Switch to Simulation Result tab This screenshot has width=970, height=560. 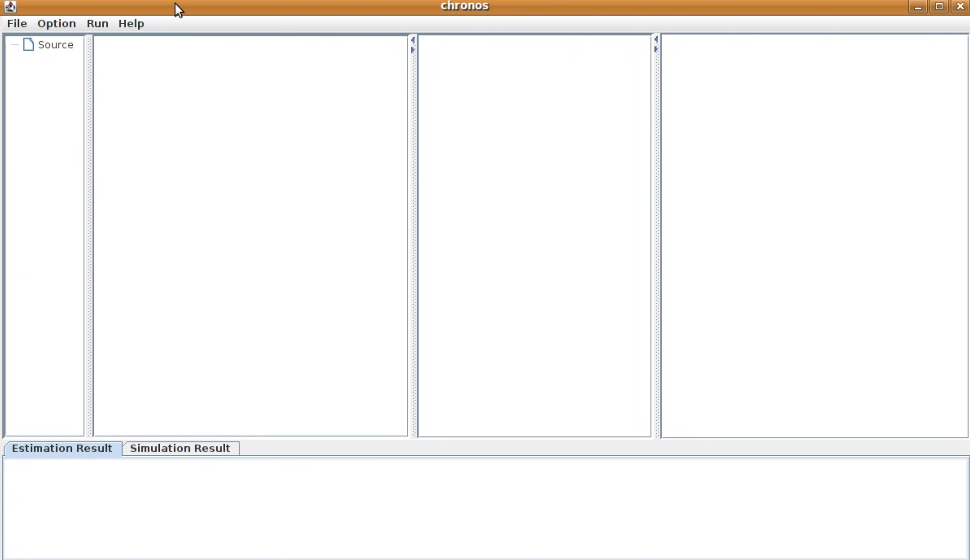pos(180,448)
